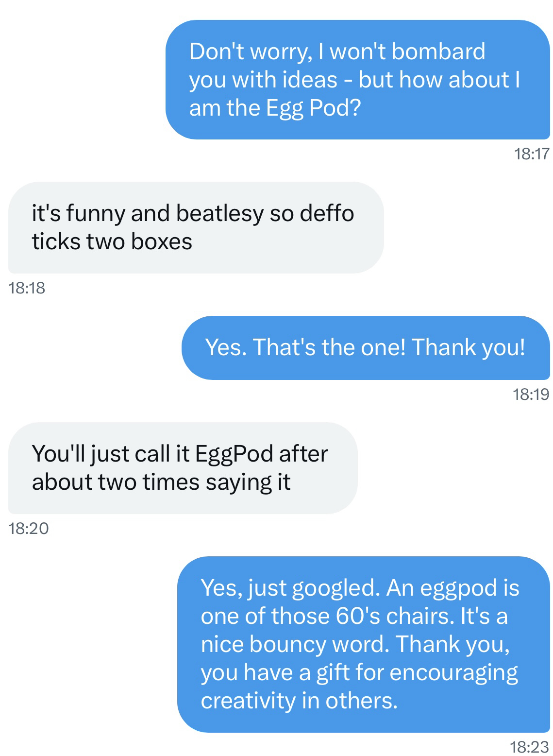
Task: Click the 18:17 timestamp
Action: point(531,154)
